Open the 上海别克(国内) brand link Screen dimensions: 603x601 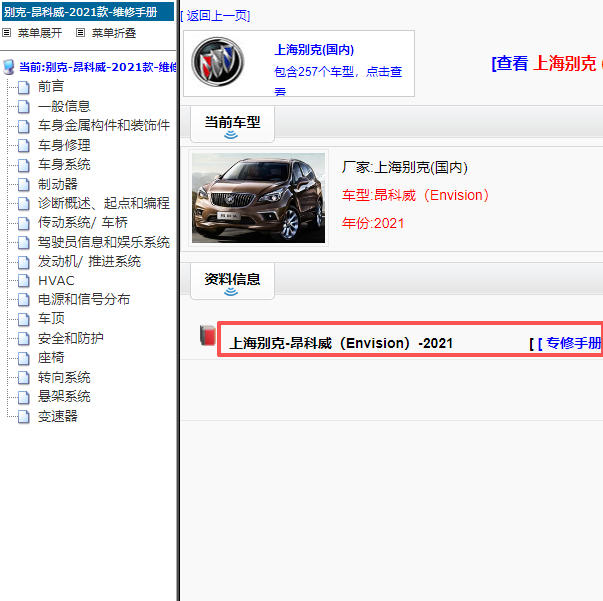(314, 50)
